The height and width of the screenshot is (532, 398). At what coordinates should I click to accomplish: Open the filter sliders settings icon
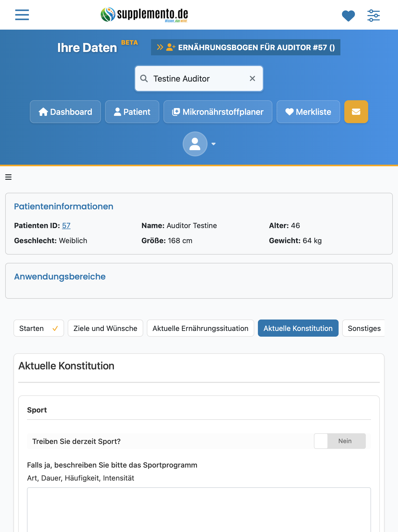(373, 16)
